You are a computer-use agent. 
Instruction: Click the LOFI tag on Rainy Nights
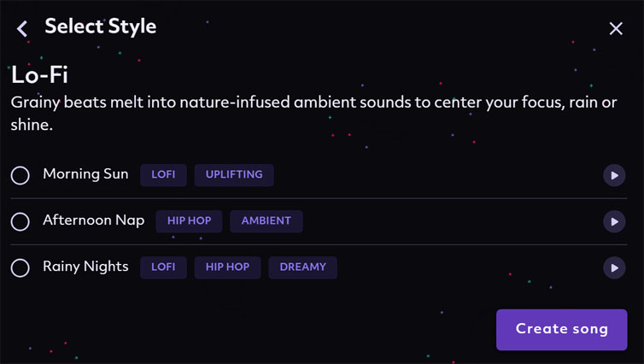pos(163,267)
